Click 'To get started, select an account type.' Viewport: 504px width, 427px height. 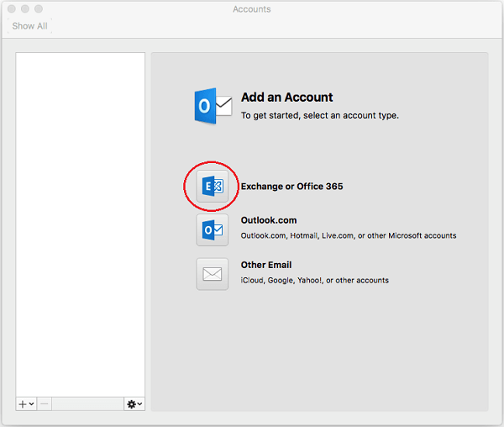click(x=320, y=115)
